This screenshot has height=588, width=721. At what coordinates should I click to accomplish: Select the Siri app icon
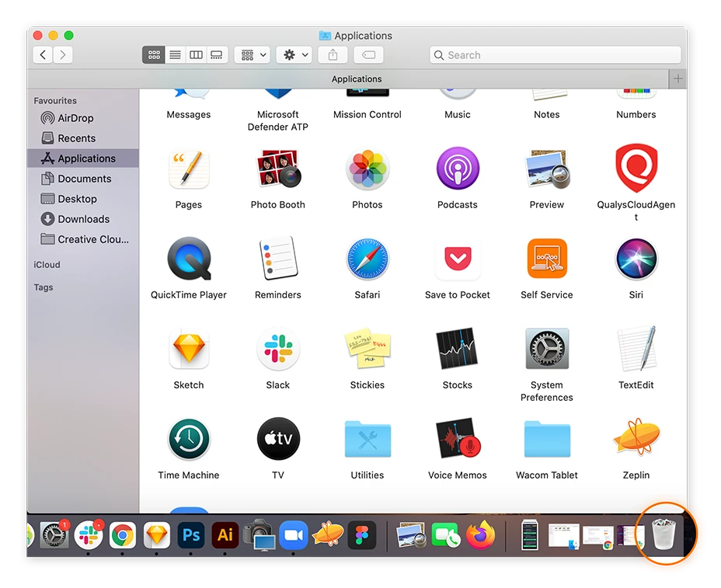pos(636,259)
